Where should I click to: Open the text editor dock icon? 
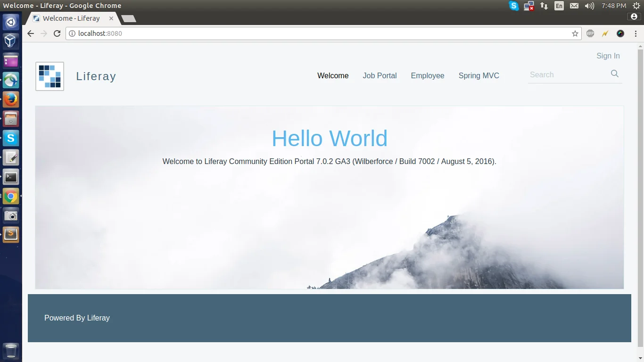coord(11,157)
